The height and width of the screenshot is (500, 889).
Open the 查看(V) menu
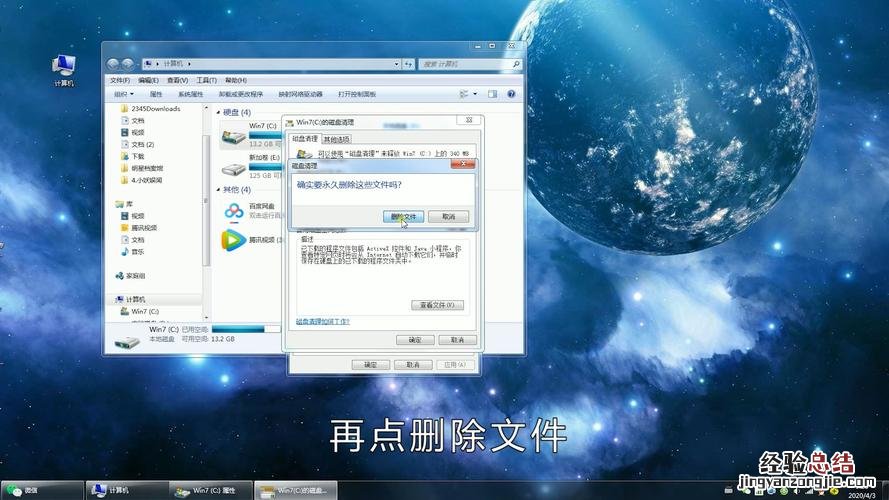(x=177, y=80)
